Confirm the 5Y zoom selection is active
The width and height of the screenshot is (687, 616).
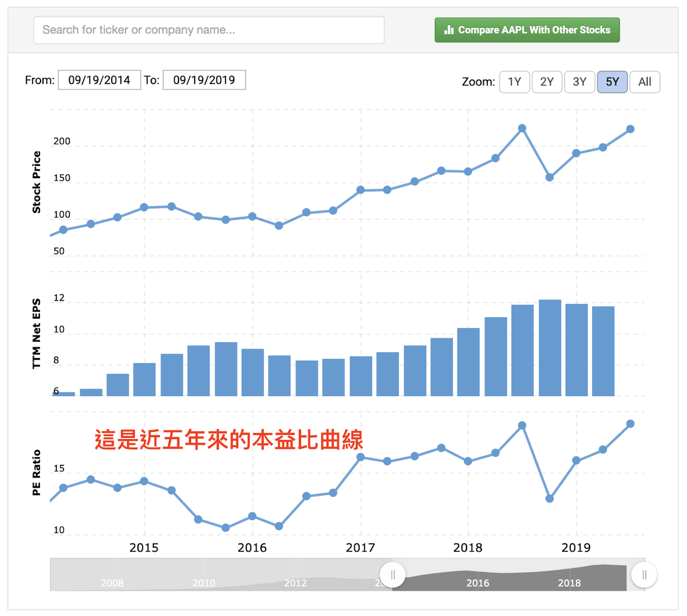pyautogui.click(x=612, y=81)
